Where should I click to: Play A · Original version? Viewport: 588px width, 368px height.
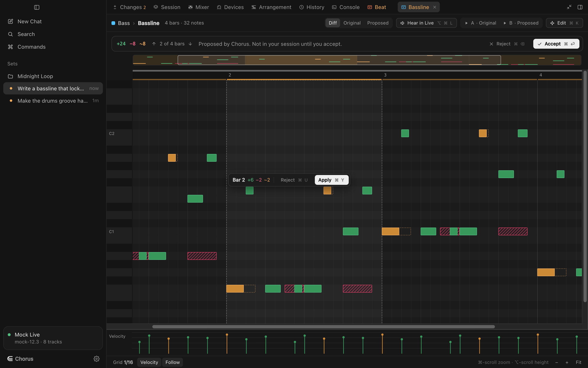(480, 23)
